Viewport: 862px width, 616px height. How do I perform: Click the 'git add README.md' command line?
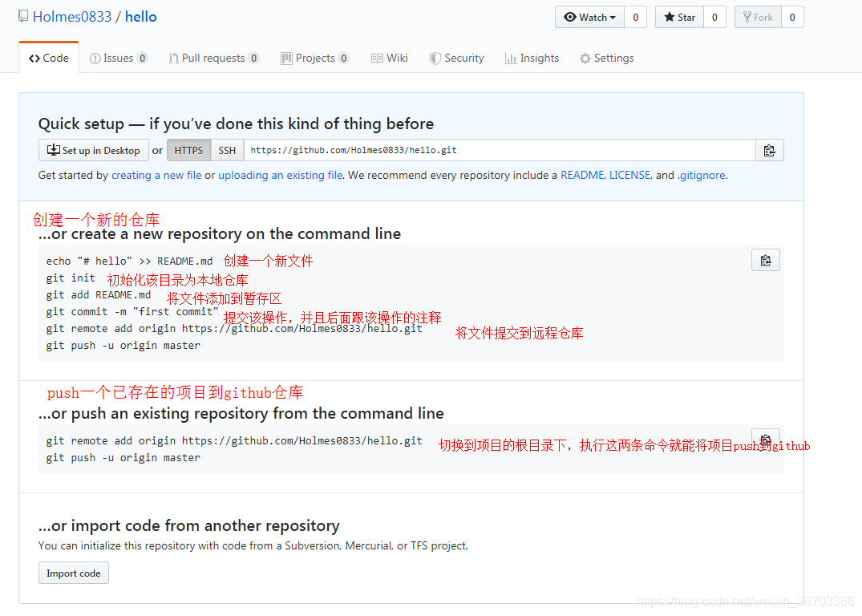coord(99,295)
